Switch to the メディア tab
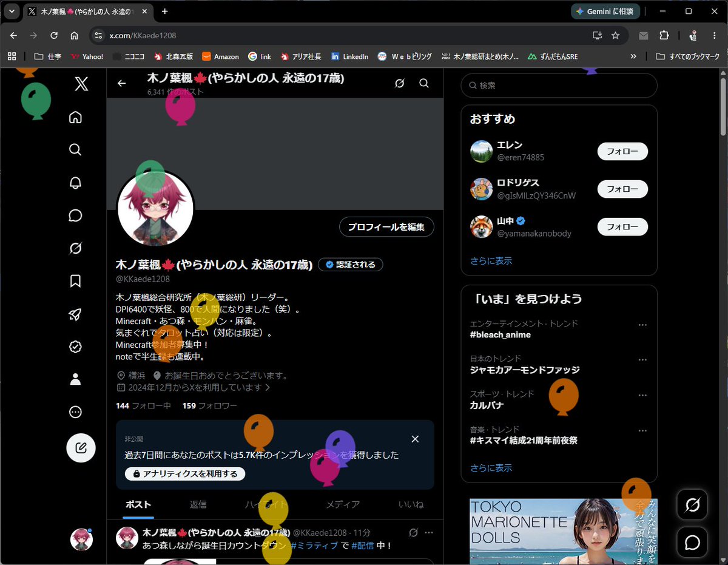Viewport: 728px width, 565px height. coord(343,504)
